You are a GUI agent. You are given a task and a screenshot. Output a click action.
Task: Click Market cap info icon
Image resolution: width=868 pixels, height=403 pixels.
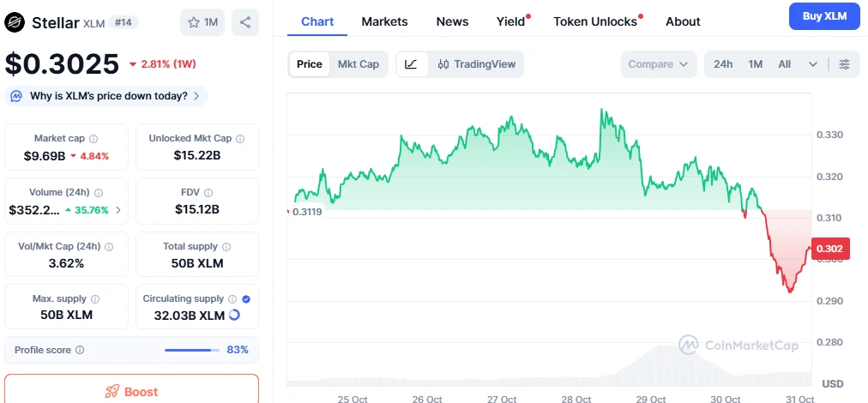coord(93,139)
